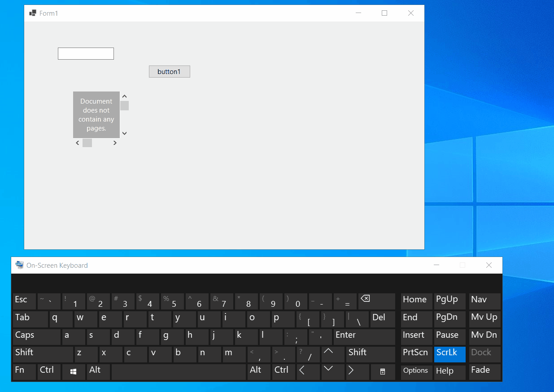Screen dimensions: 554x392
Task: Click the down arrow key
Action: (x=333, y=372)
